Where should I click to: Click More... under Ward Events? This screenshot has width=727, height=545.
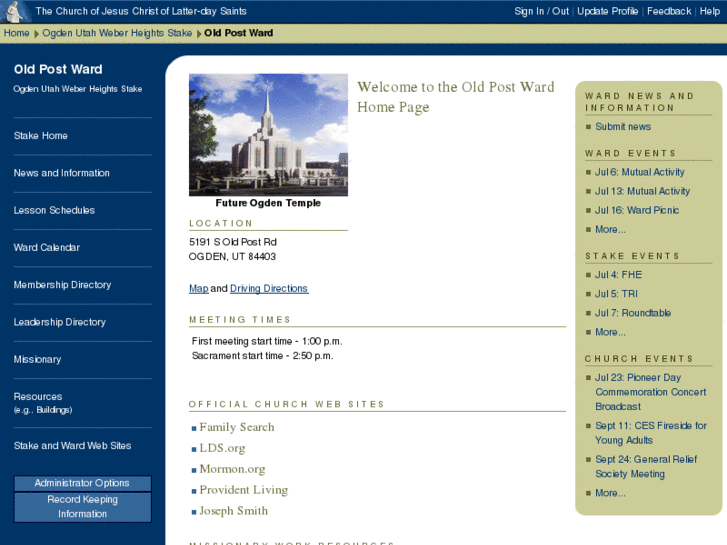(610, 229)
